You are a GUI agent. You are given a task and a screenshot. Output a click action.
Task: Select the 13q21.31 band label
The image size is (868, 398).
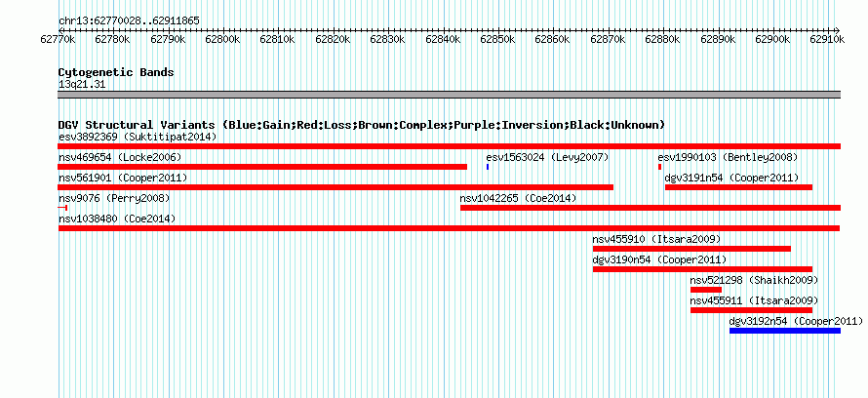(x=82, y=85)
